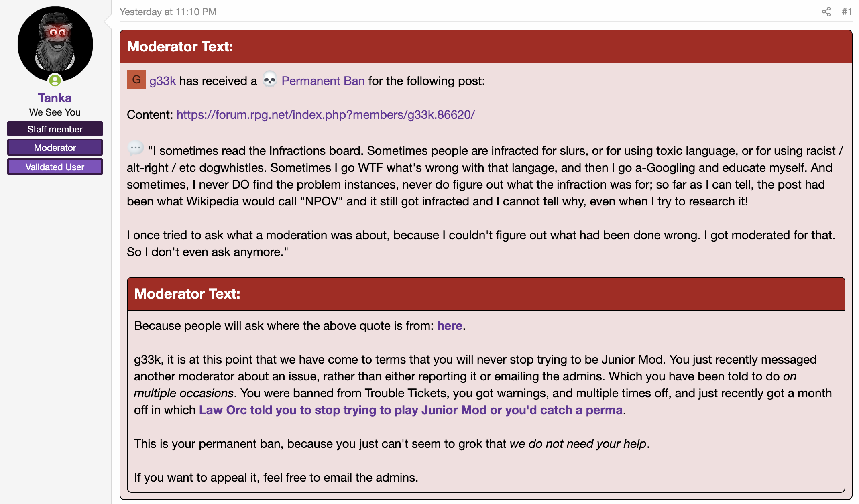Follow the "here" quote source link
The height and width of the screenshot is (504, 859).
[x=450, y=326]
